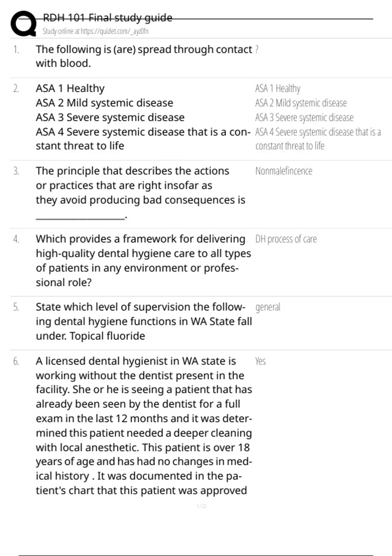Click question 4 about framework for delivering care
The height and width of the screenshot is (556, 392).
143,260
